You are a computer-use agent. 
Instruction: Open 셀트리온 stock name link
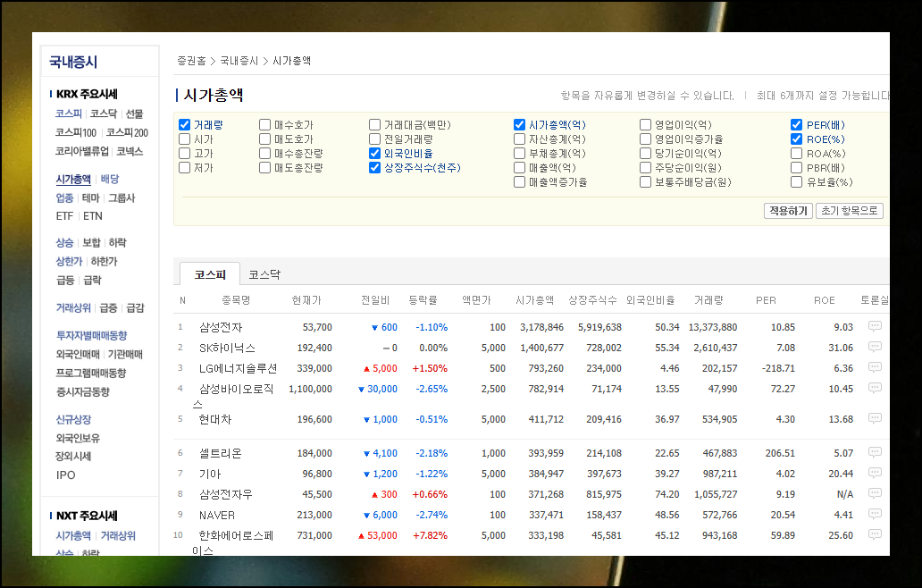click(221, 453)
